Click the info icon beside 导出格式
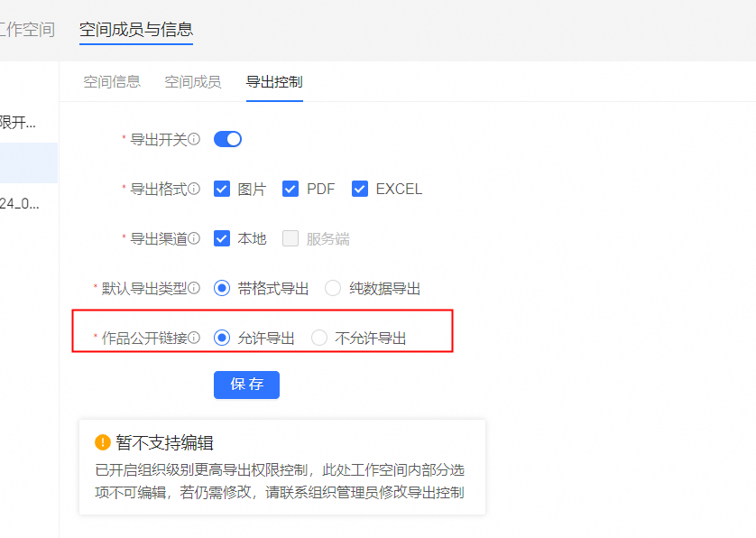The width and height of the screenshot is (756, 538). coord(194,189)
